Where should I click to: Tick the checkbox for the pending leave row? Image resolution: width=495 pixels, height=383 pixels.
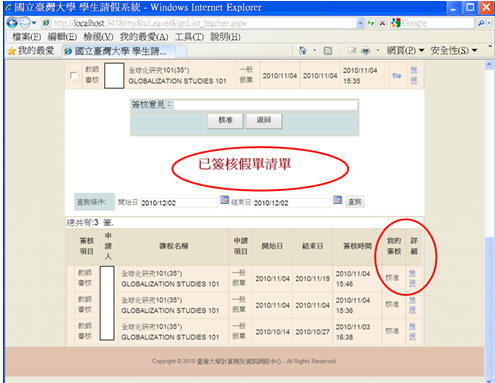click(x=74, y=76)
